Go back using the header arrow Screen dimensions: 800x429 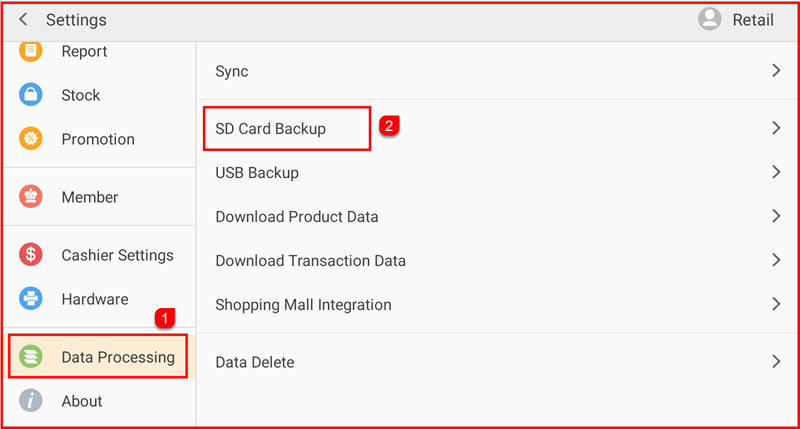tap(23, 20)
